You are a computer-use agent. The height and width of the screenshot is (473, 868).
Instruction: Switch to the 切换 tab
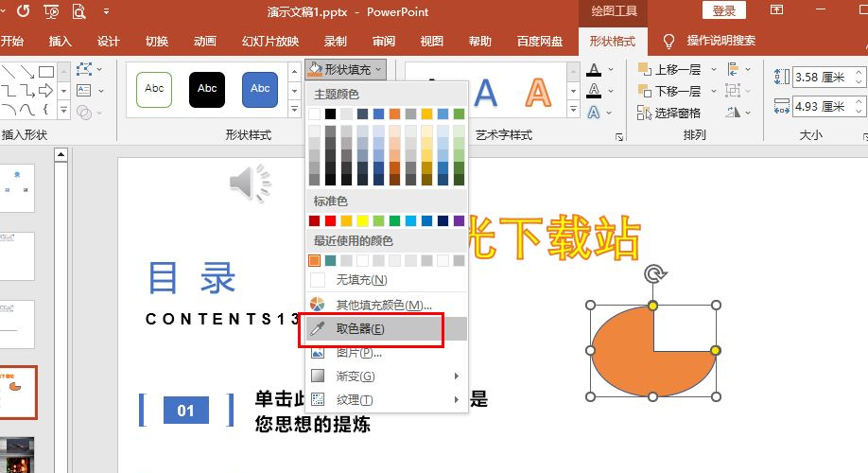point(157,41)
